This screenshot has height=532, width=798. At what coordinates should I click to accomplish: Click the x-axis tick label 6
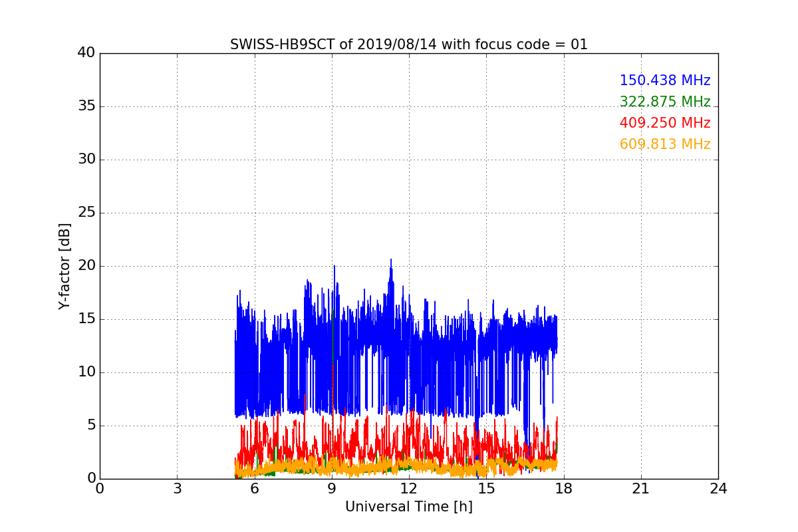(254, 489)
